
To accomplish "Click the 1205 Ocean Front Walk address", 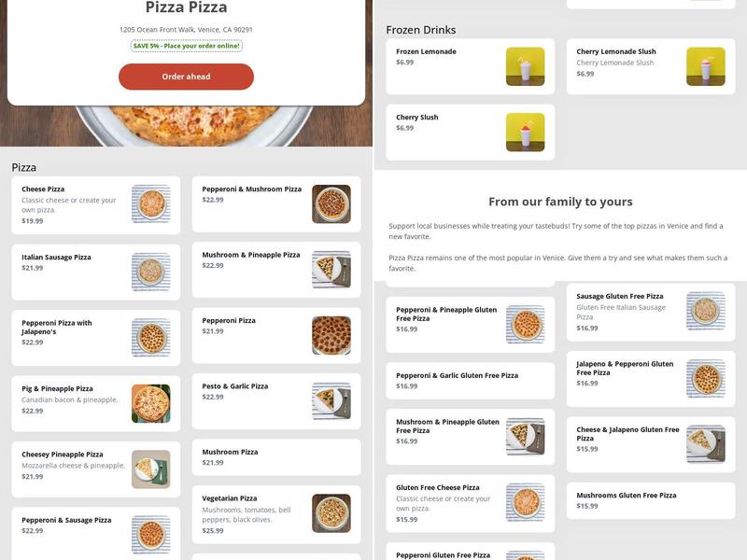I will (186, 29).
